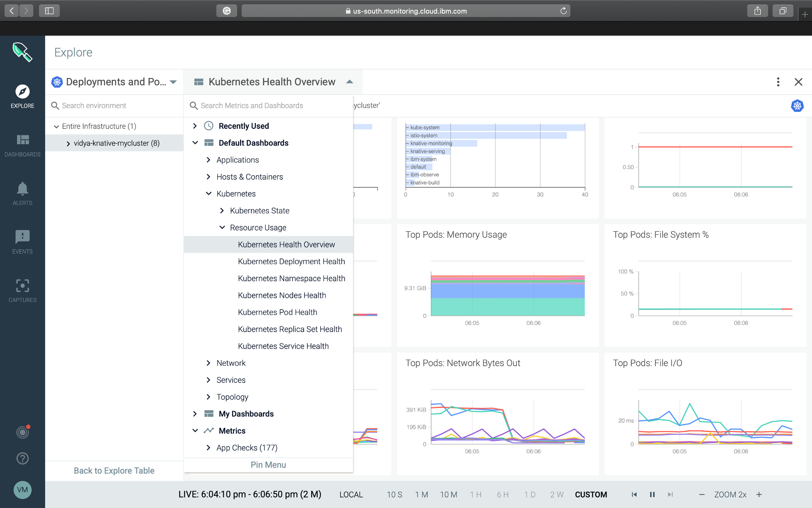The width and height of the screenshot is (812, 508).
Task: Collapse Entire Infrastructure tree node
Action: [56, 126]
